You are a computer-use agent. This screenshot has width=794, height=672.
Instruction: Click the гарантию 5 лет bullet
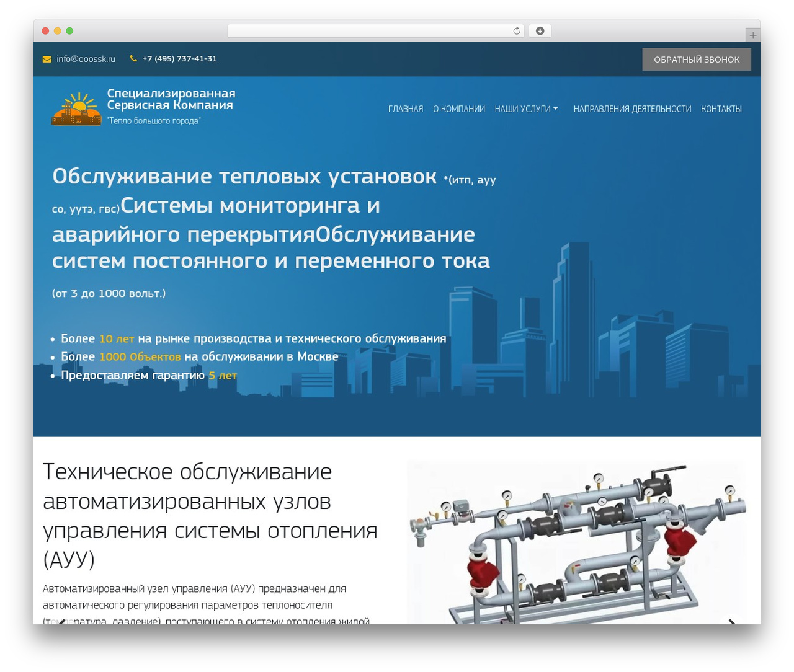pyautogui.click(x=149, y=375)
